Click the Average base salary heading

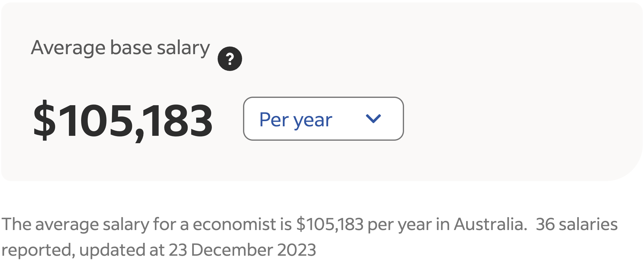(x=120, y=48)
